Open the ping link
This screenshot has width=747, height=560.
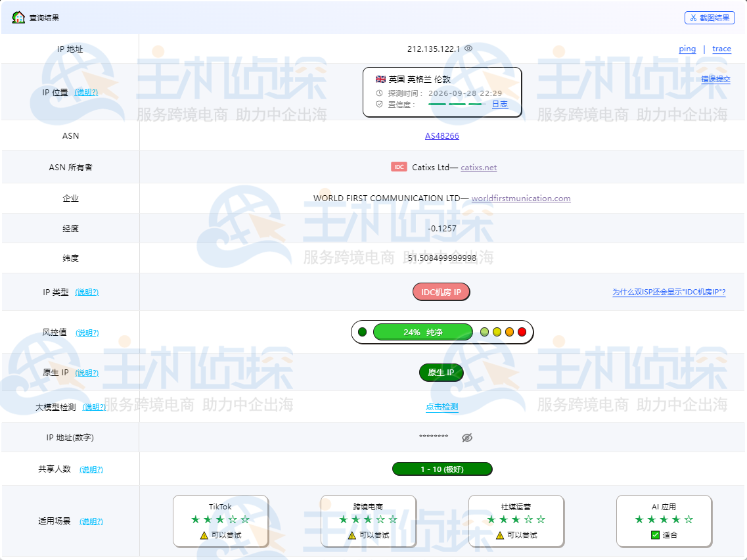pos(687,49)
